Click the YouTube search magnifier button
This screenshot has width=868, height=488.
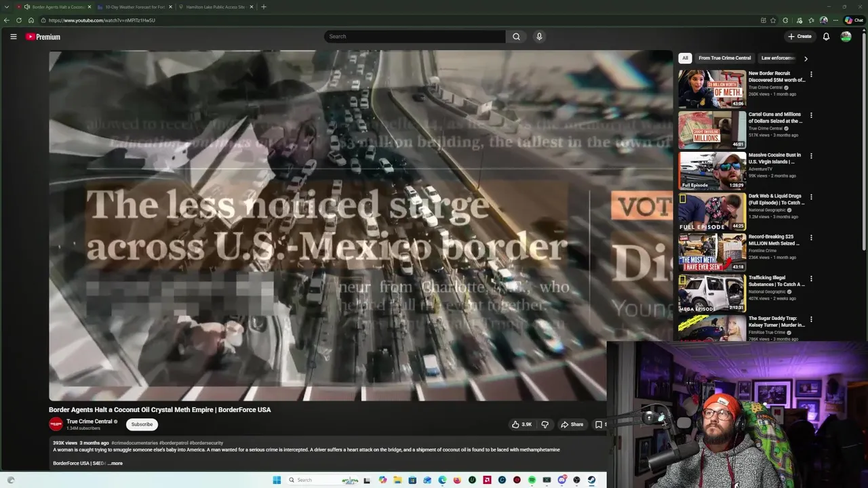coord(516,37)
